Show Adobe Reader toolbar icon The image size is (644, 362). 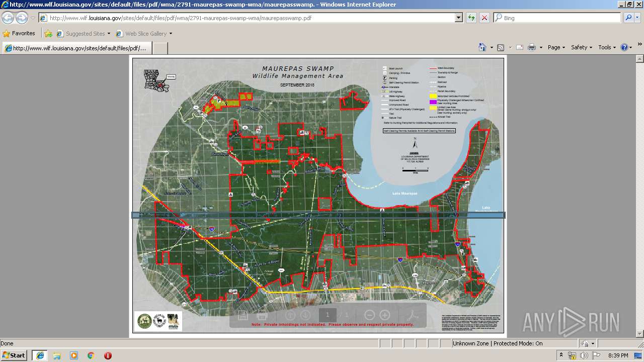point(413,315)
